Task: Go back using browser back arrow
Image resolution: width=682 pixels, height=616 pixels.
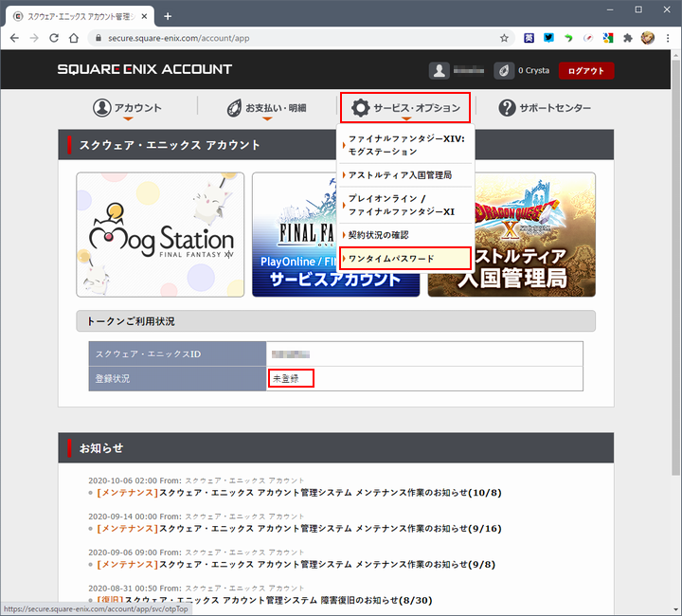Action: (x=14, y=38)
